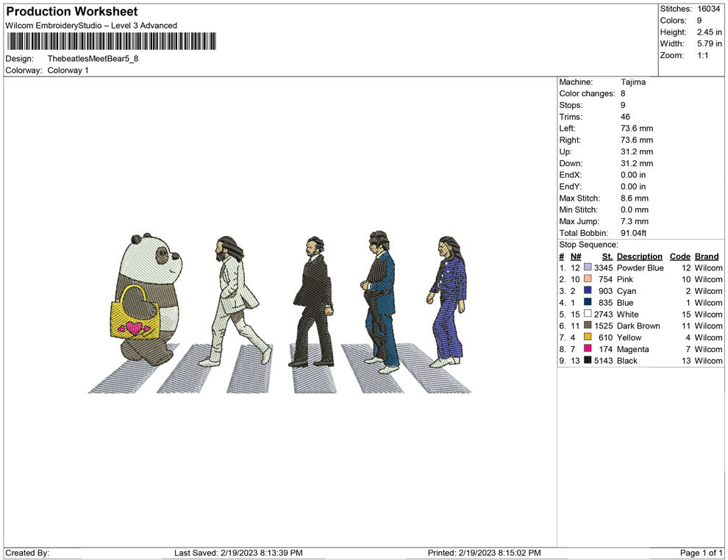Screen dimensions: 728x560
Task: Click the Created By label
Action: click(27, 553)
